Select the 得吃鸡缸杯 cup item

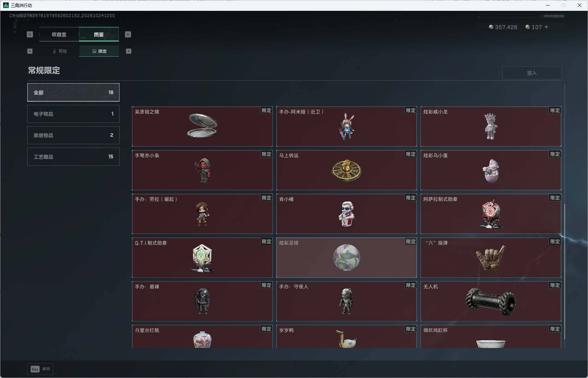pos(491,336)
